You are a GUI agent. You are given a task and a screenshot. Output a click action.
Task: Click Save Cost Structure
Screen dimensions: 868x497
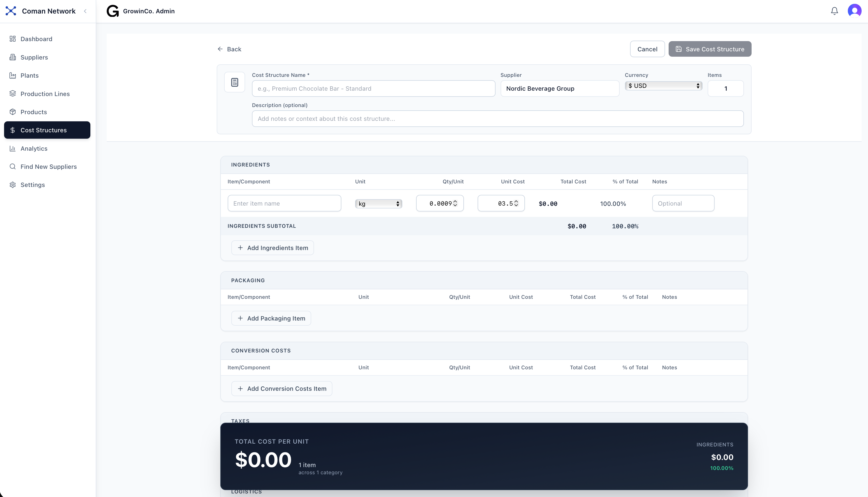[710, 49]
